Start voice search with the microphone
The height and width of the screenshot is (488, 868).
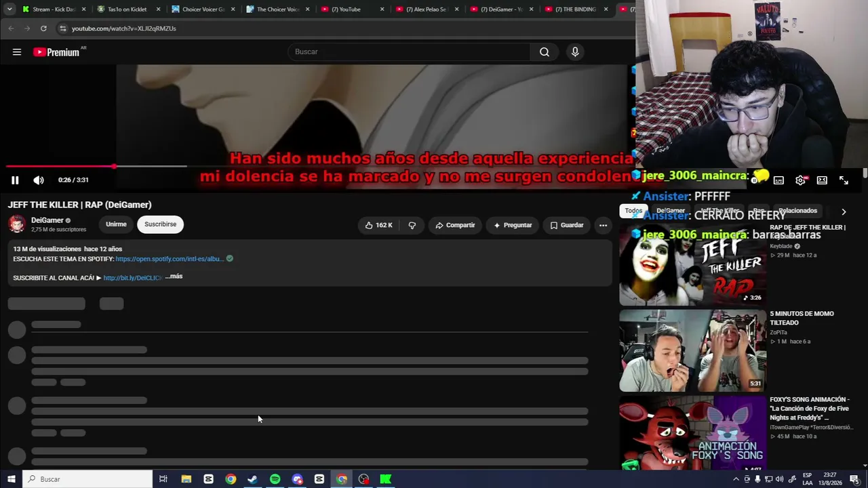(575, 52)
